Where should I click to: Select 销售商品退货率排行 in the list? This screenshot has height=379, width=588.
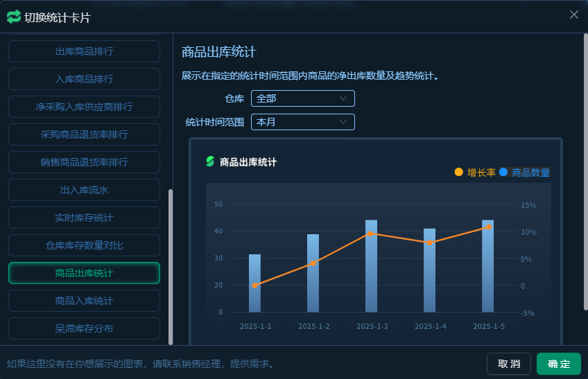tap(84, 162)
